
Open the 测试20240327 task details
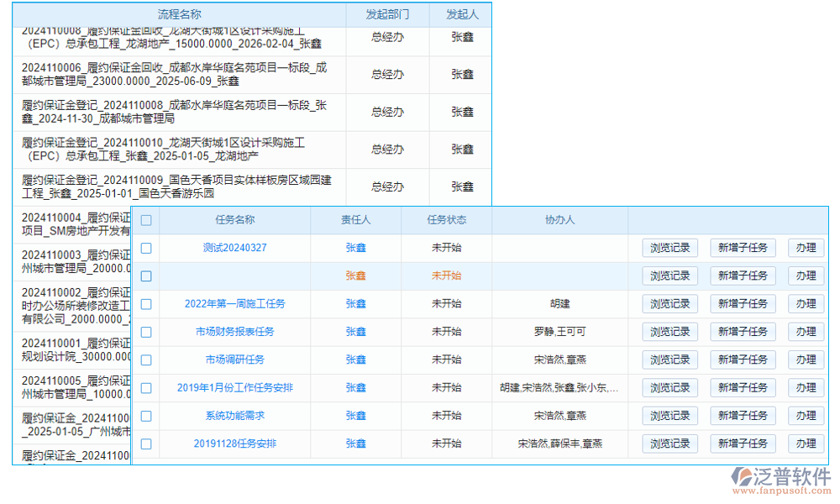[234, 247]
